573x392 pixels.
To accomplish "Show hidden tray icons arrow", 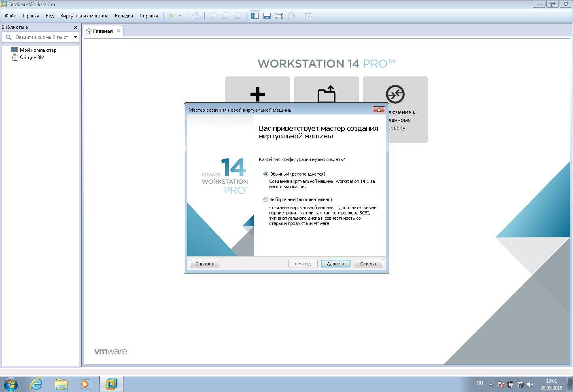I will pyautogui.click(x=491, y=384).
